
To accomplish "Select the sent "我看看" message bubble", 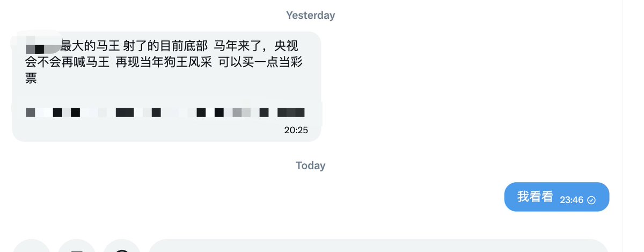I will [x=557, y=197].
